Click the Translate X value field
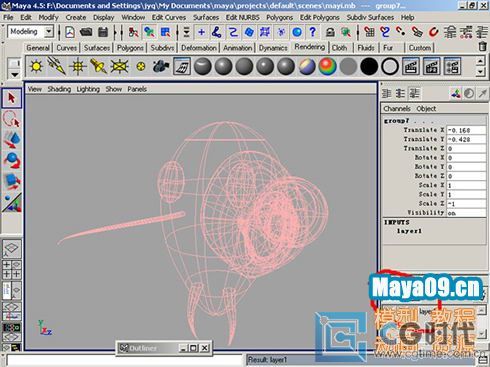Viewport: 490px width, 367px height. click(466, 130)
